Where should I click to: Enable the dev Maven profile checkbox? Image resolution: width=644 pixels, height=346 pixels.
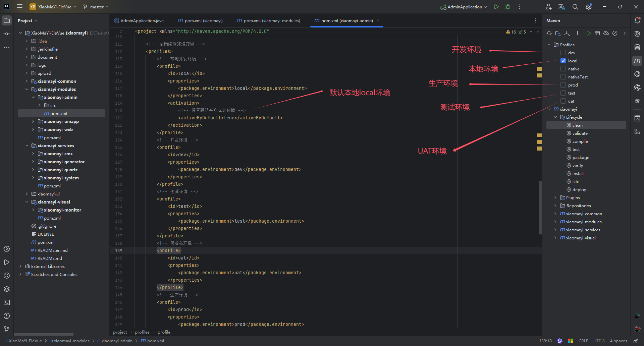[x=563, y=53]
